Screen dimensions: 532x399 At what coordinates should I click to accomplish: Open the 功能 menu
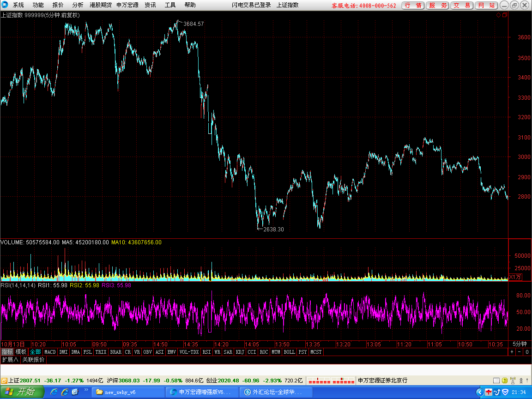[38, 5]
